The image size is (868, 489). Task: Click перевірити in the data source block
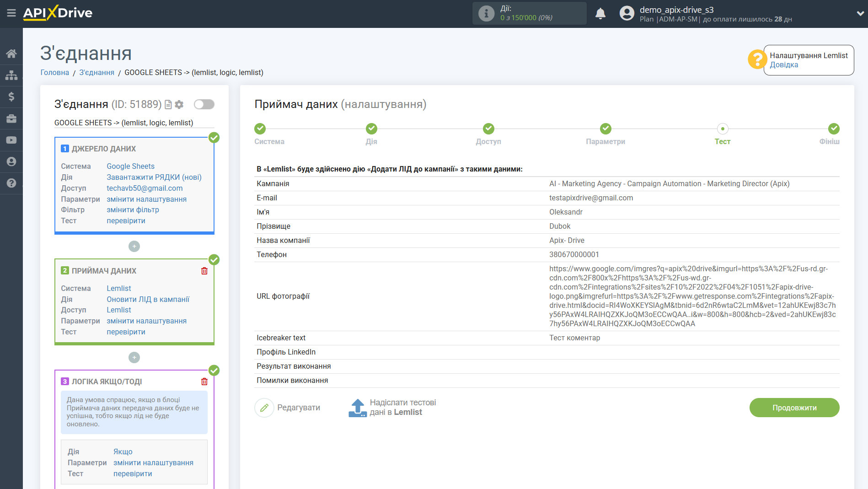(x=126, y=221)
